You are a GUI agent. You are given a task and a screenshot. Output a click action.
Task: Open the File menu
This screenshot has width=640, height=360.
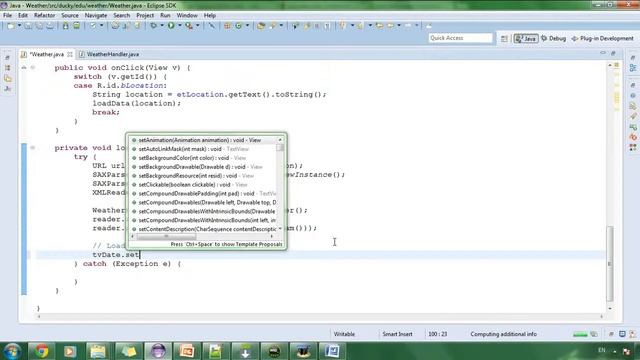tap(7, 16)
